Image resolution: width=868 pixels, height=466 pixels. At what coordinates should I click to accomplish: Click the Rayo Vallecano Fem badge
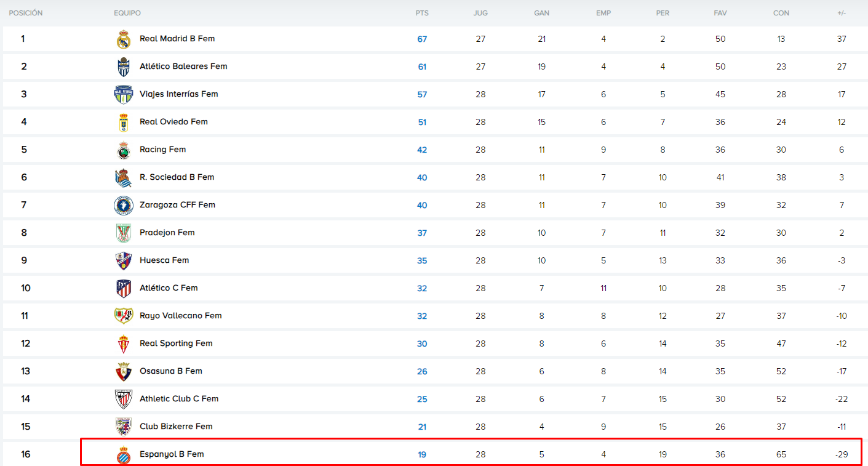124,316
